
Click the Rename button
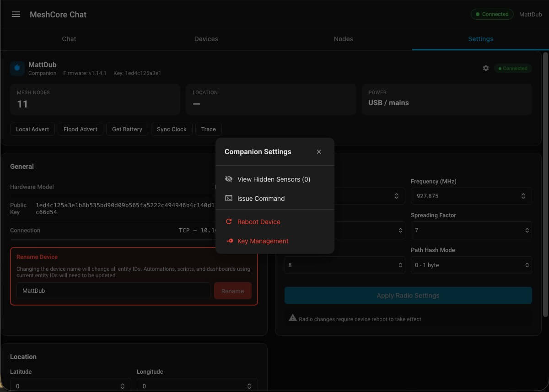(233, 291)
